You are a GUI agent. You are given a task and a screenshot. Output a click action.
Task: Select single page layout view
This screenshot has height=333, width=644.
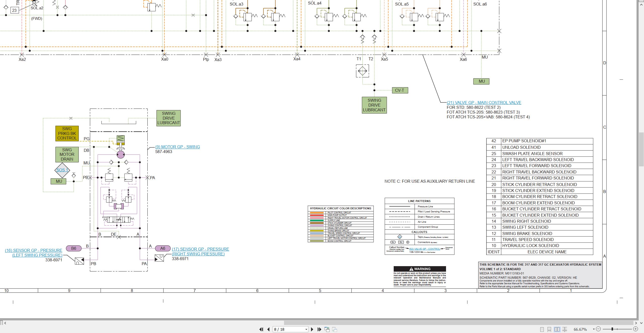(x=542, y=329)
